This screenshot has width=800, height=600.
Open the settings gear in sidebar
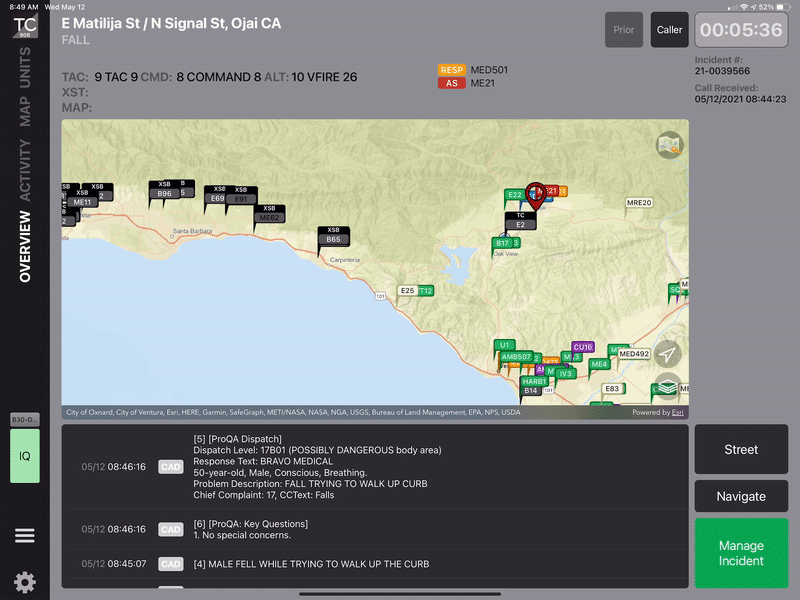(25, 581)
